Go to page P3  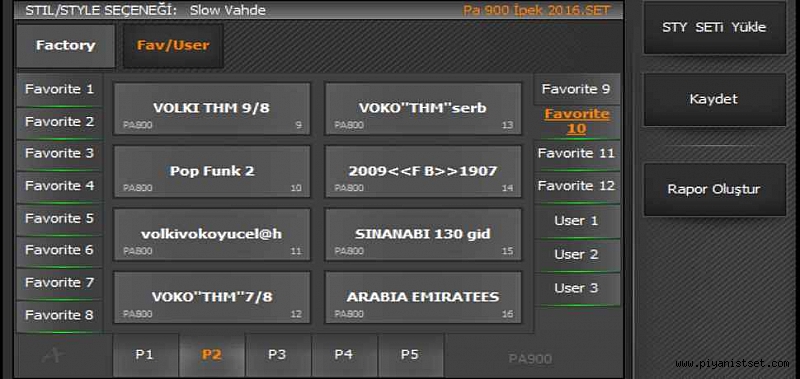coord(278,356)
